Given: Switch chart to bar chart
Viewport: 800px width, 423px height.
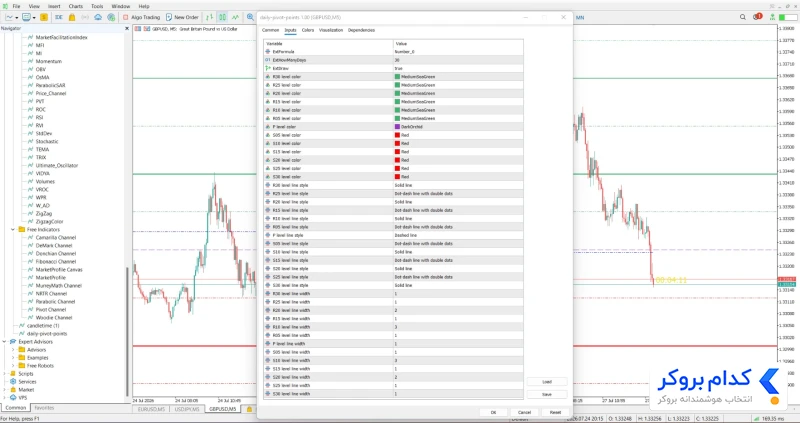Looking at the screenshot, I should point(209,17).
